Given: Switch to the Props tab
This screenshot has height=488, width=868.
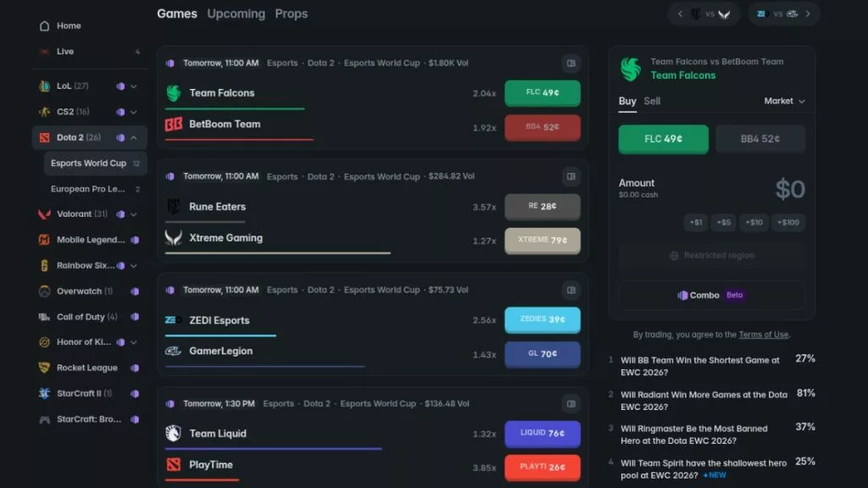Looking at the screenshot, I should (292, 14).
